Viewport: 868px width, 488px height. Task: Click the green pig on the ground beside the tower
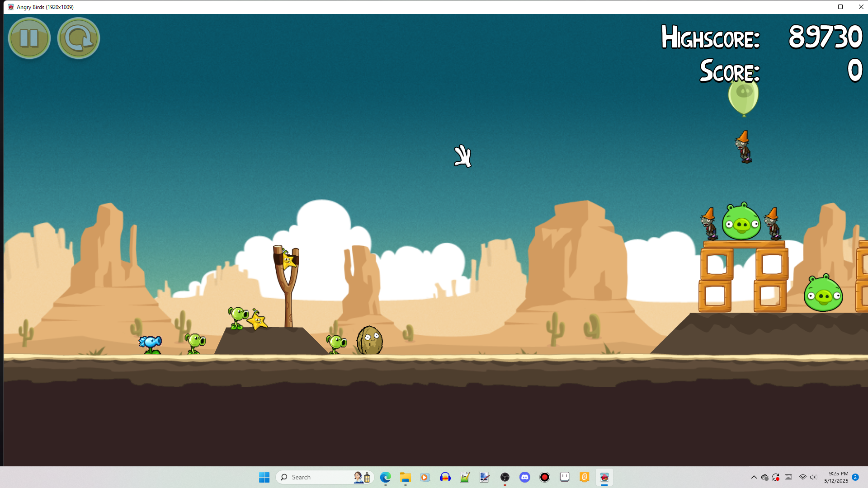tap(823, 293)
